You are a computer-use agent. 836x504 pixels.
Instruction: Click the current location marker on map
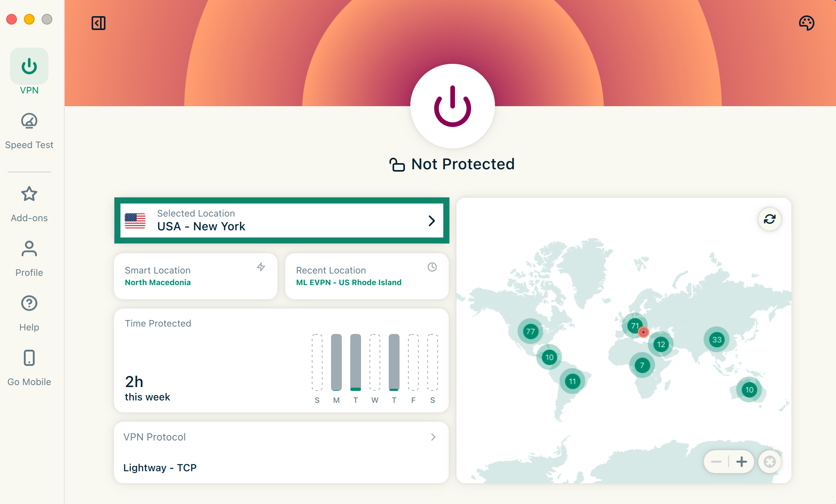point(644,332)
